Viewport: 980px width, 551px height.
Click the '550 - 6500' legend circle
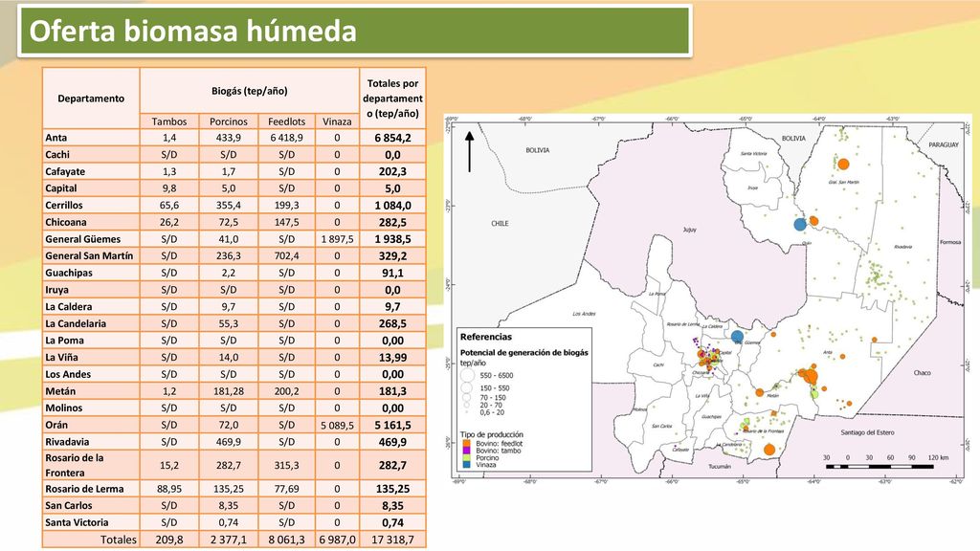pos(467,375)
